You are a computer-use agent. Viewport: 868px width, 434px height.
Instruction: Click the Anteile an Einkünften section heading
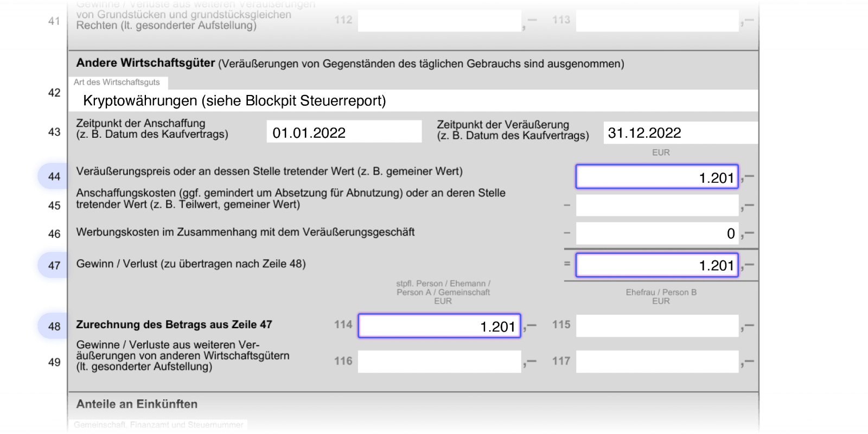click(137, 404)
